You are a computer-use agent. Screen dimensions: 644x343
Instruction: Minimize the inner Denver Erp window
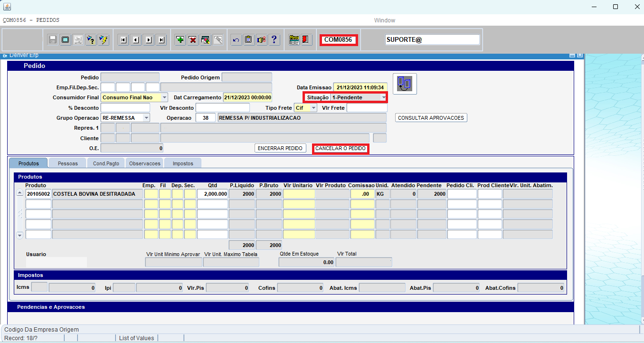(x=572, y=56)
